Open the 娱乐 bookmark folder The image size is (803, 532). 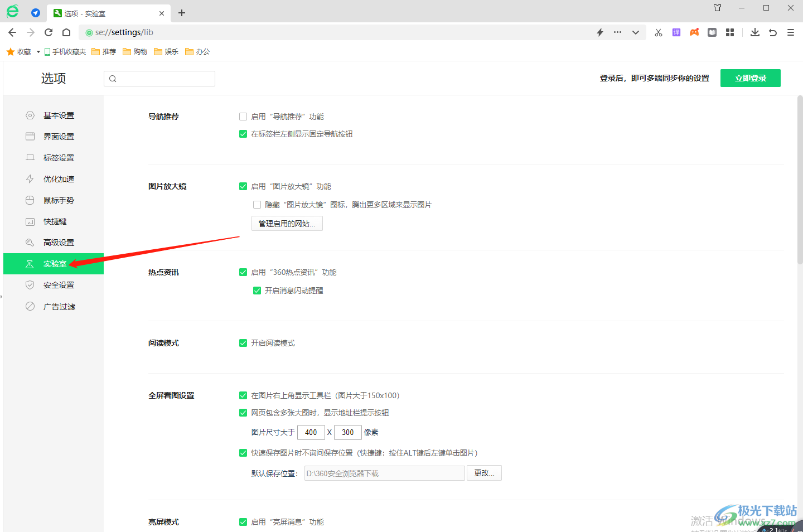[166, 52]
